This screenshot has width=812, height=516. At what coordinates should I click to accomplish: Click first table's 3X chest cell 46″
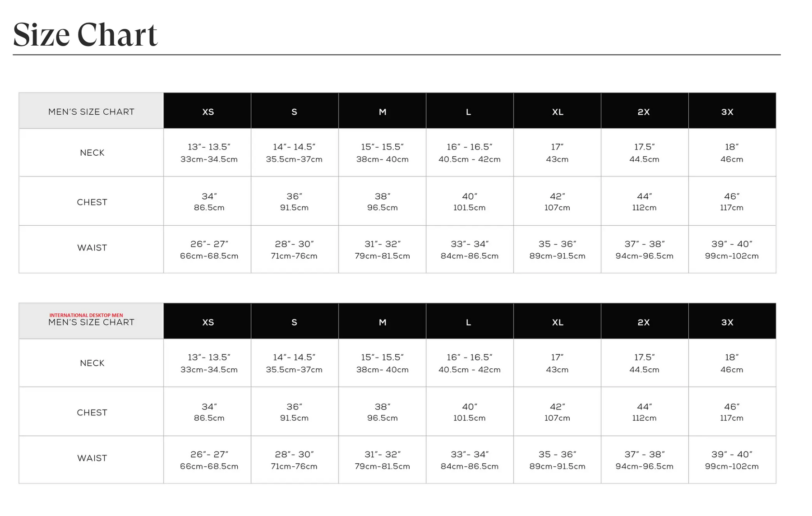pos(731,201)
